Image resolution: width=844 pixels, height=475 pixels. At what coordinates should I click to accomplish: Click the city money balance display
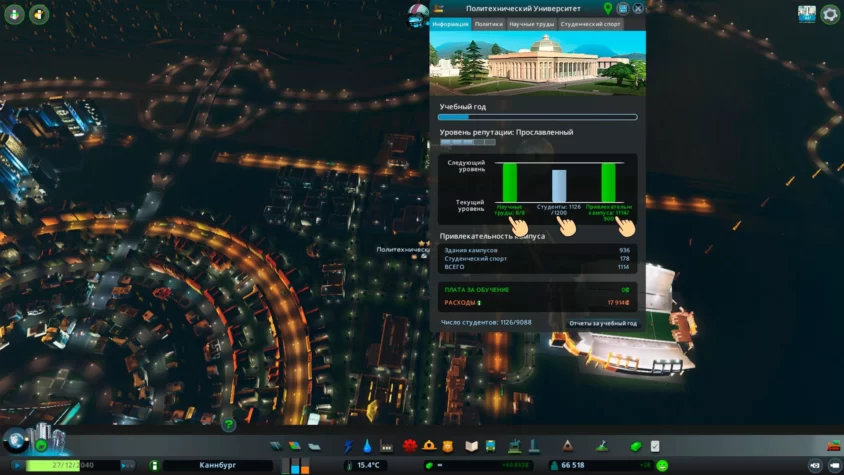tap(477, 465)
